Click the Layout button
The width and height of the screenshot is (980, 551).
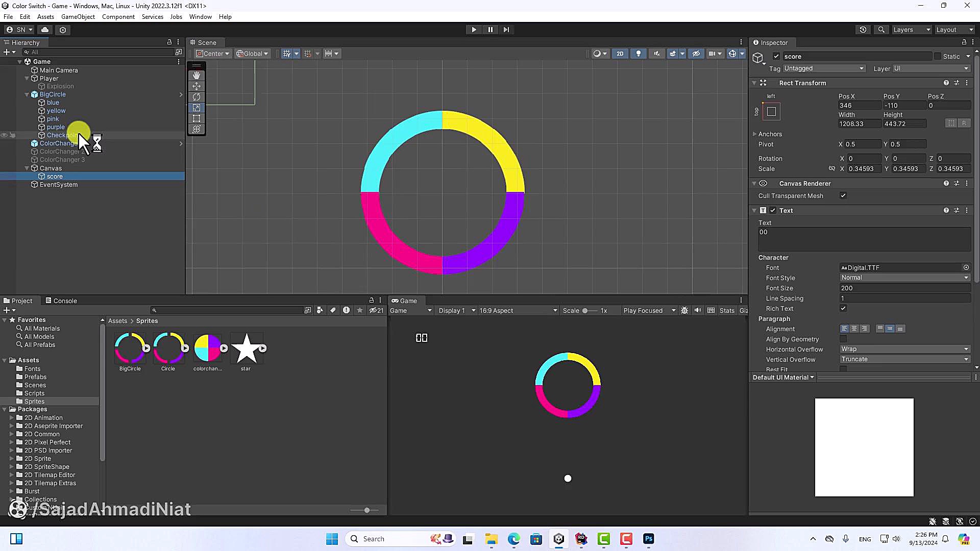point(954,30)
